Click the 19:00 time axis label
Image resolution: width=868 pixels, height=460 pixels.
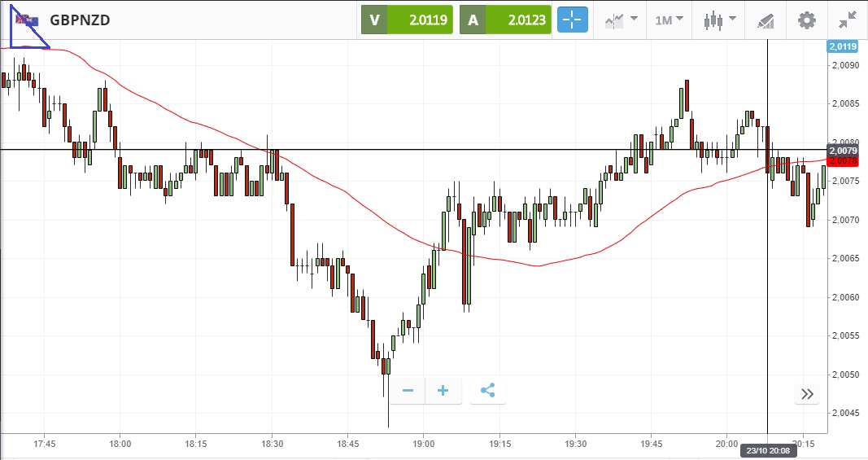[424, 444]
